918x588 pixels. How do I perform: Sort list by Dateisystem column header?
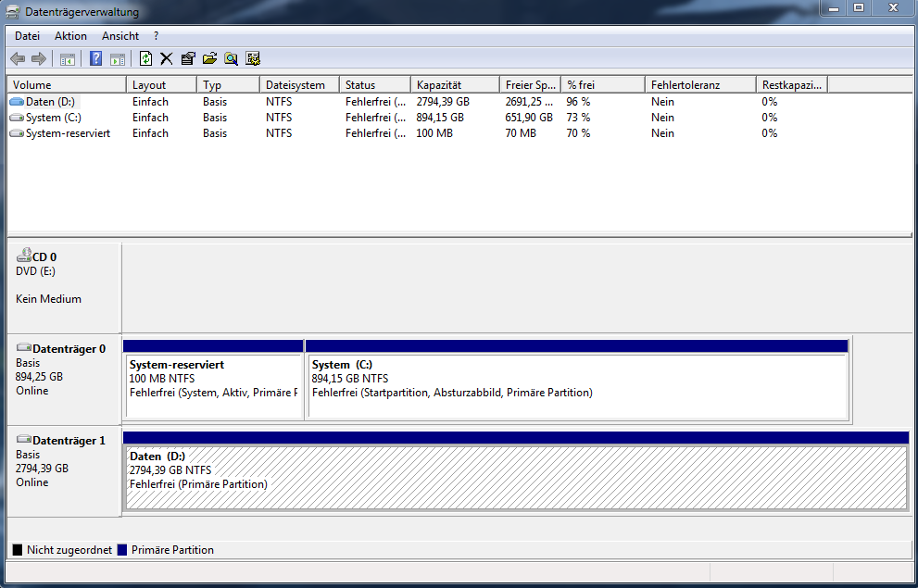tap(299, 85)
